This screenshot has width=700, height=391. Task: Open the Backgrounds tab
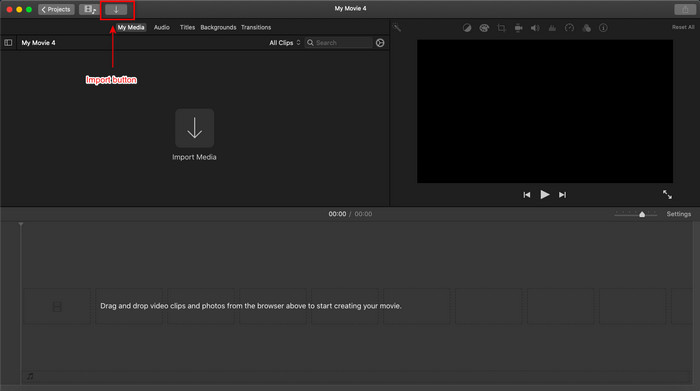(218, 27)
